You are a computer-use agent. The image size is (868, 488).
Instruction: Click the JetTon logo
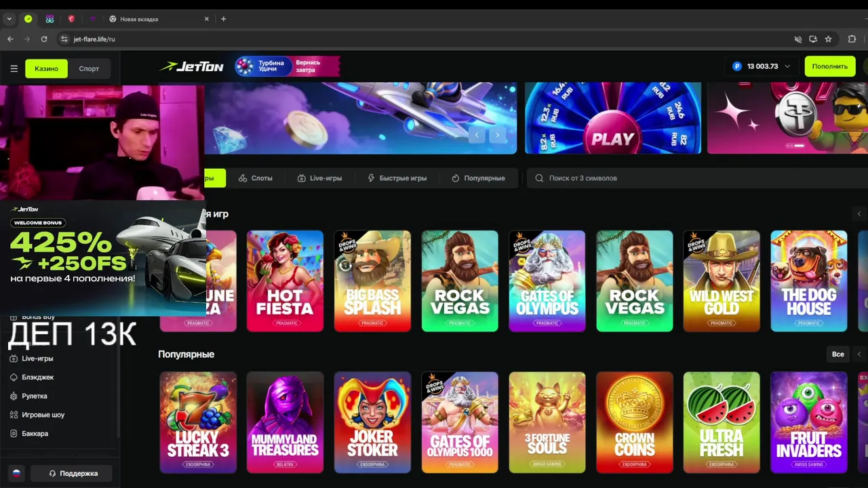[192, 66]
